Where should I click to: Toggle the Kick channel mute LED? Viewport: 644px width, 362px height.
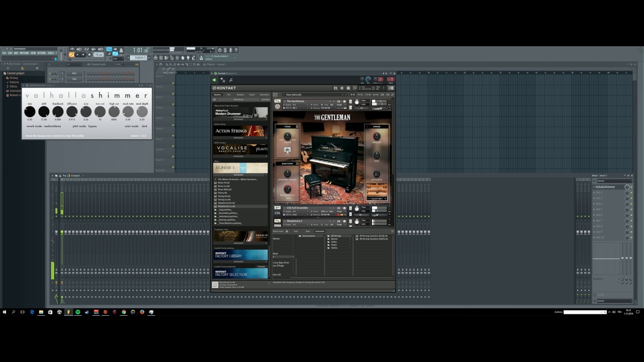[x=50, y=73]
